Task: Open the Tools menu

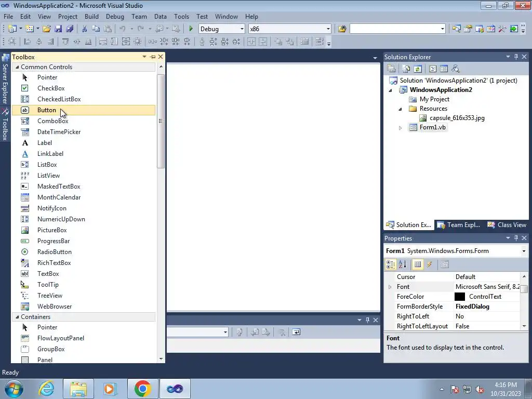Action: tap(181, 16)
